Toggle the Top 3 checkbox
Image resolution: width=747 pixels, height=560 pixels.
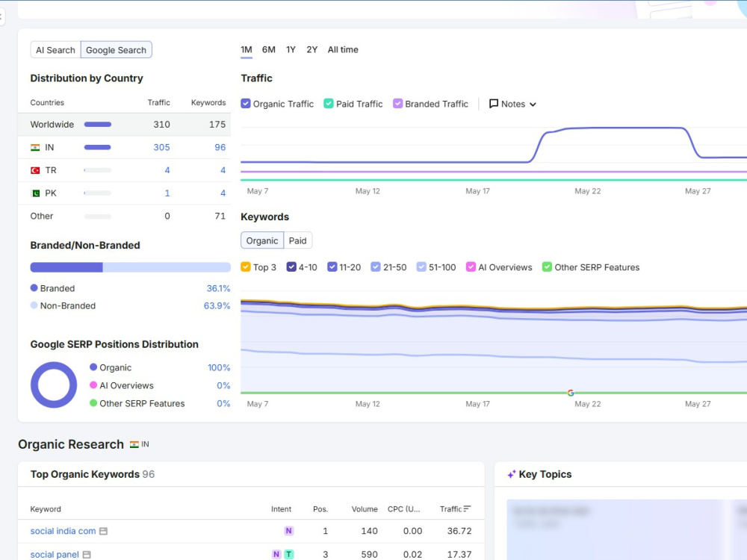click(246, 267)
